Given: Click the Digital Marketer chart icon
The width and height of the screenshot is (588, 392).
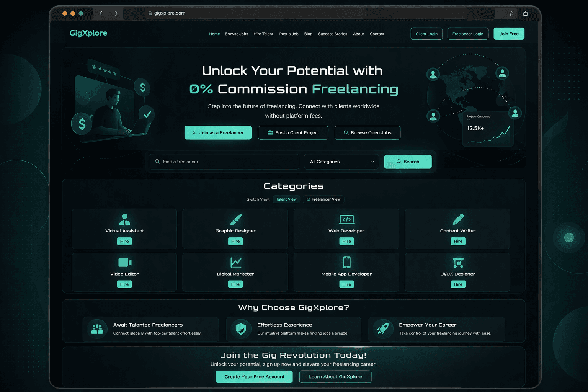Looking at the screenshot, I should pyautogui.click(x=236, y=262).
